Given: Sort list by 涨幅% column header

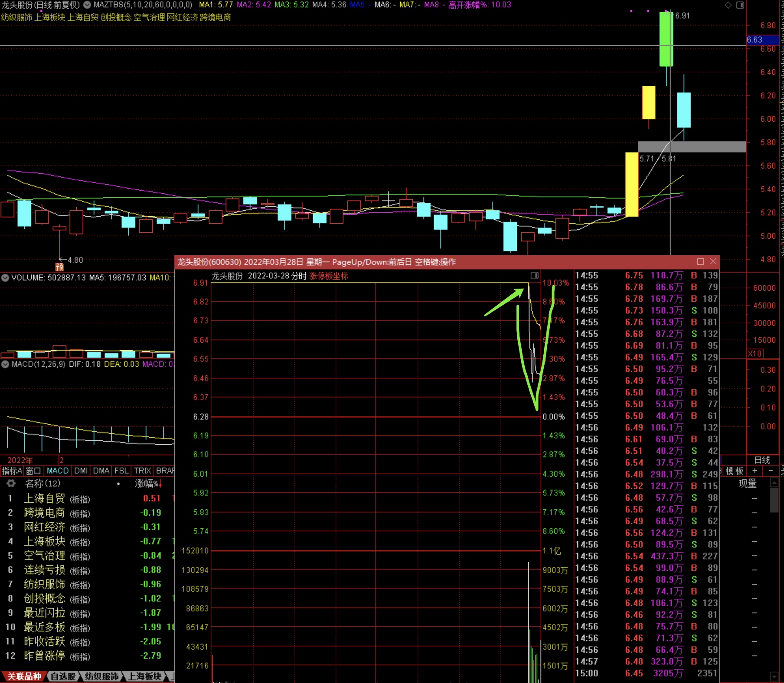Looking at the screenshot, I should (x=147, y=483).
